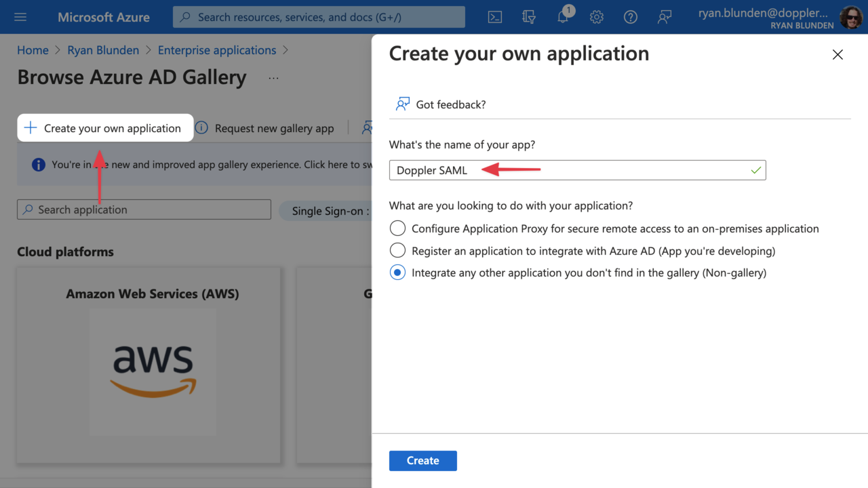Screen dimensions: 868x488
Task: Click the gallery experience banner message
Action: [212, 165]
